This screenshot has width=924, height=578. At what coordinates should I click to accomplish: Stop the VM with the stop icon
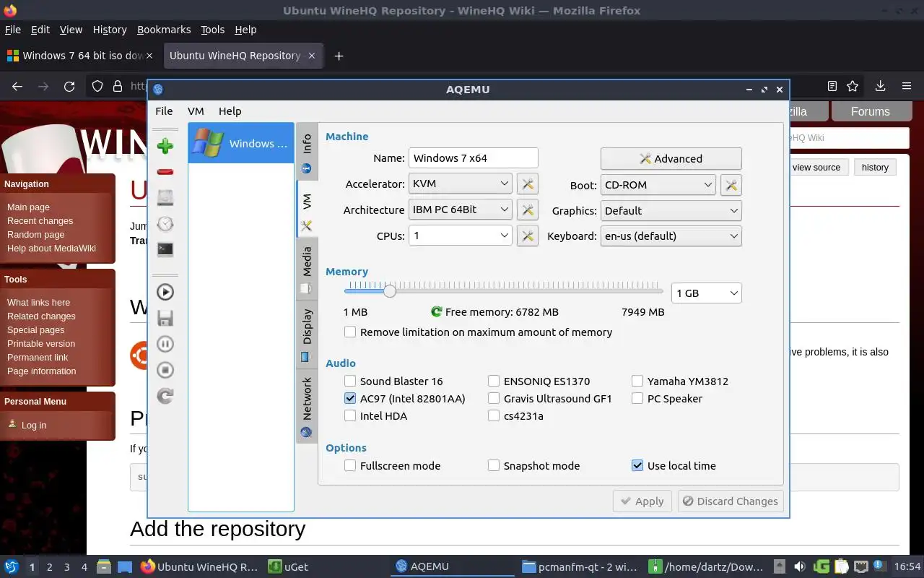pyautogui.click(x=165, y=370)
